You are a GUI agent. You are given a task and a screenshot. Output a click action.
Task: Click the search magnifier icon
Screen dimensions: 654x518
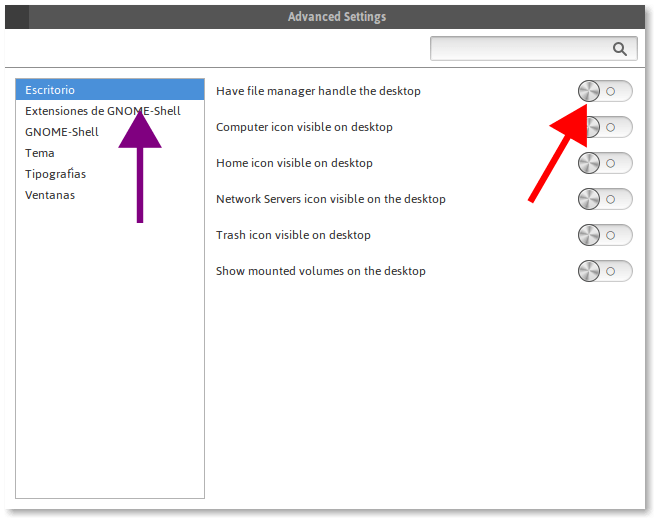coord(619,49)
